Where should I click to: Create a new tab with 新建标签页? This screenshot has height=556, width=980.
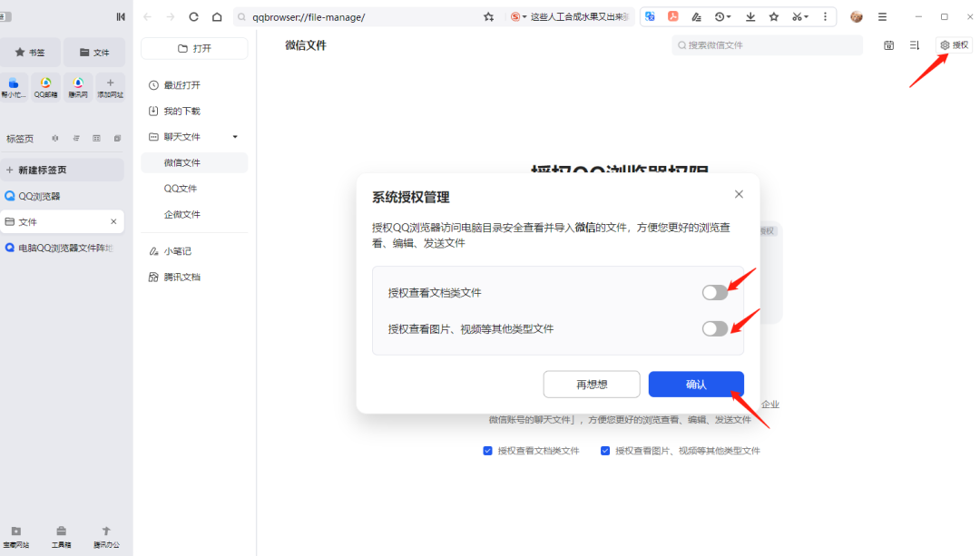tap(62, 170)
